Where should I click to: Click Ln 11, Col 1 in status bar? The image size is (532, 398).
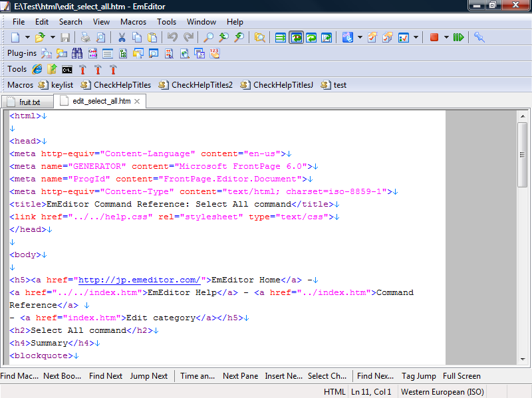(x=371, y=392)
